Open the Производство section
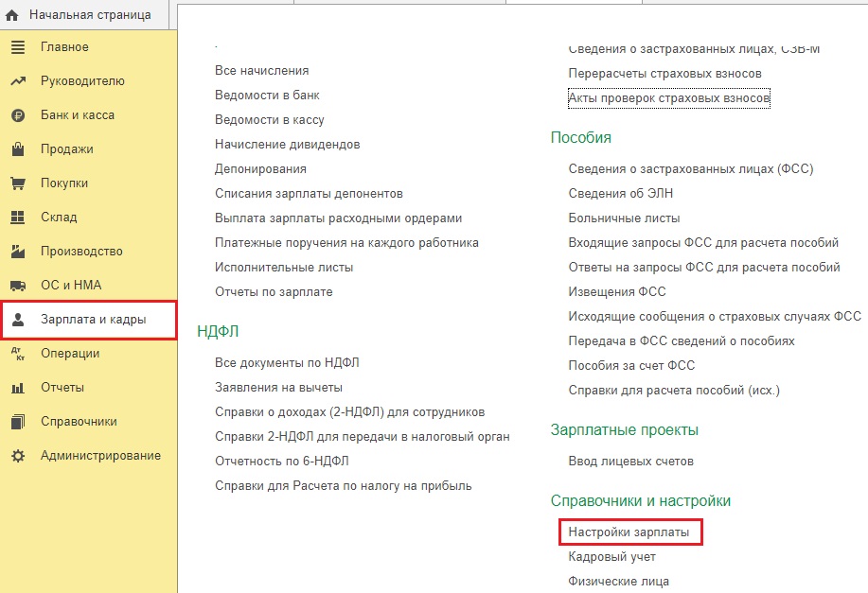 coord(89,252)
